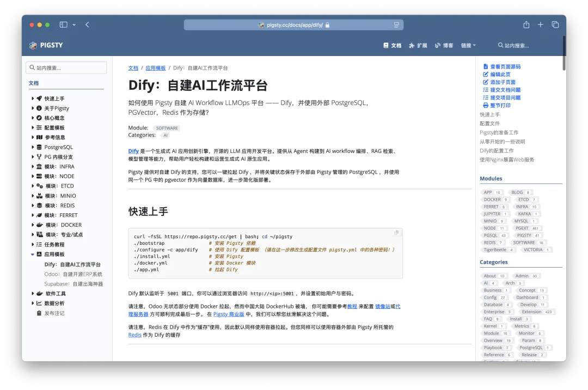Click the pigsty.cc address bar
Screen dimensions: 588x390
coord(293,25)
